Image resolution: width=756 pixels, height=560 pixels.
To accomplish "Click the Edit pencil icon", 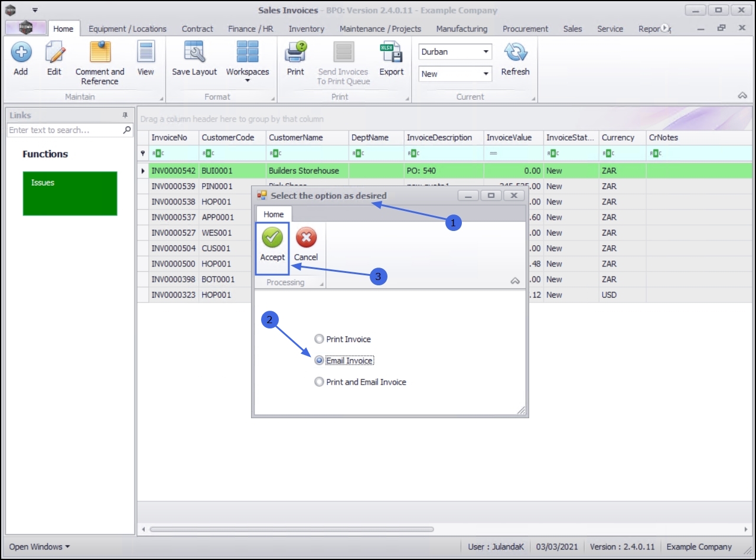I will pos(54,53).
